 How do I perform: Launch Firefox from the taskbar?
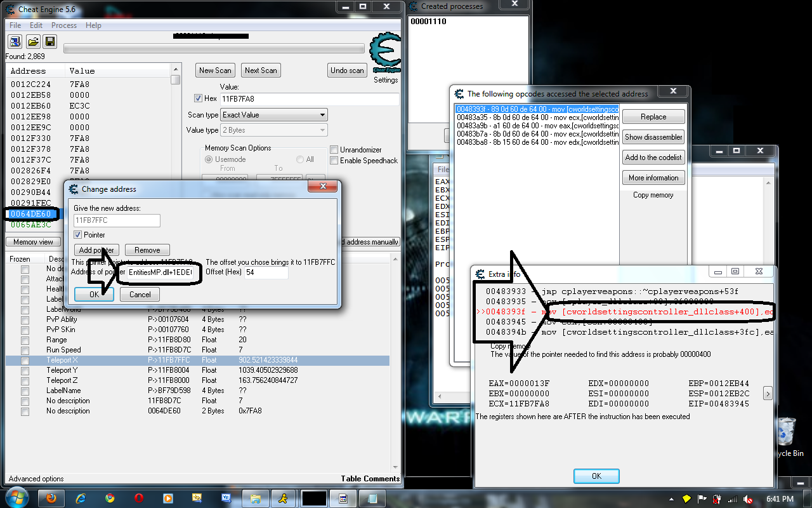[52, 498]
